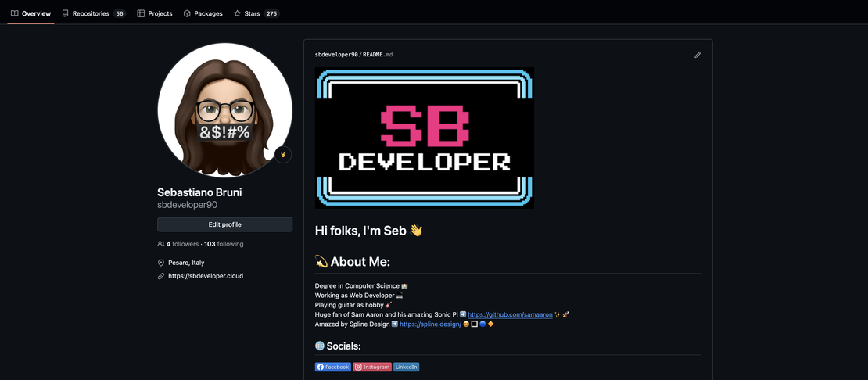The height and width of the screenshot is (380, 868).
Task: Open the 103 following link
Action: click(224, 244)
